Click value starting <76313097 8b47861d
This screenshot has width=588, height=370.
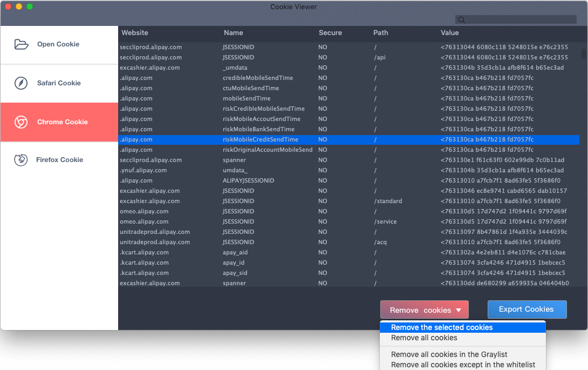(504, 232)
